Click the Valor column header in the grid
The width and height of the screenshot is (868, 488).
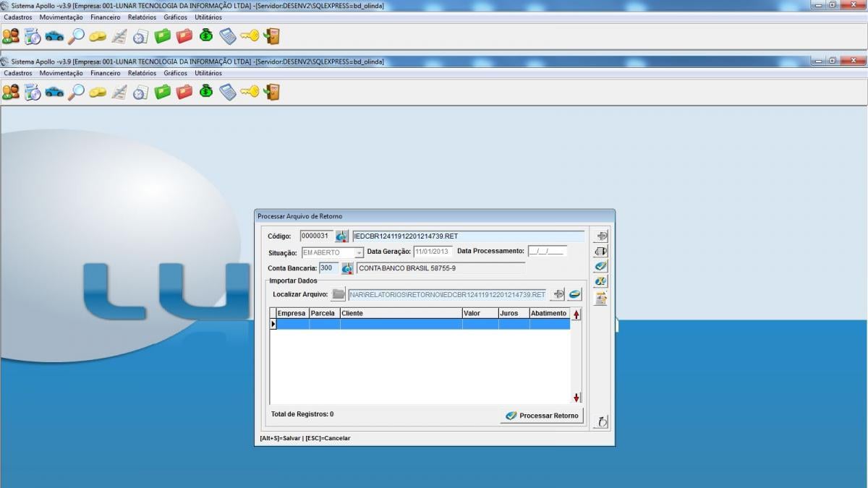coord(480,314)
